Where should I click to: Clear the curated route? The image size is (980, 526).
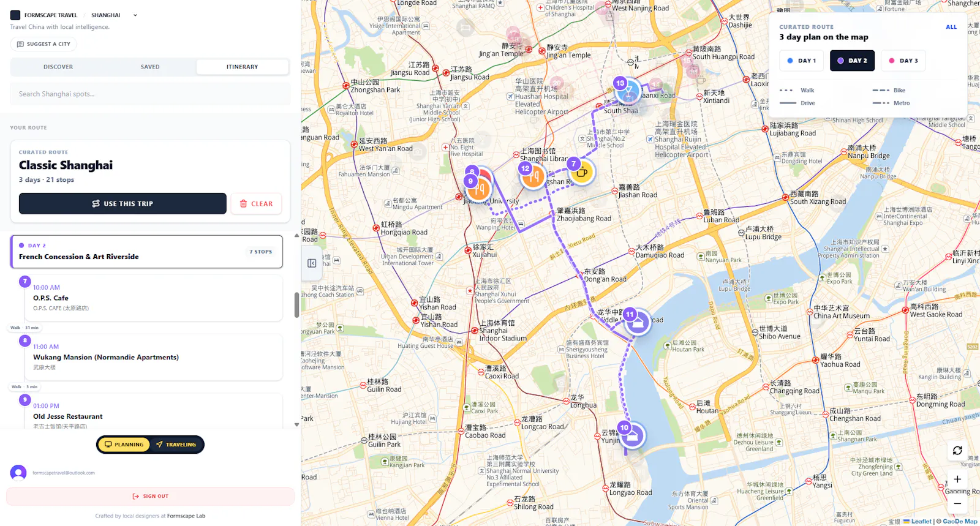256,204
